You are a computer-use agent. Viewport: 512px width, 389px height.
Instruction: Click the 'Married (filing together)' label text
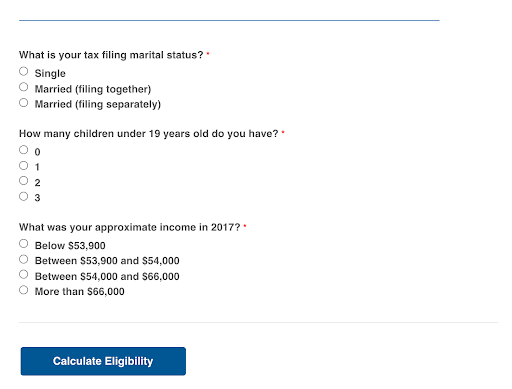click(x=93, y=89)
